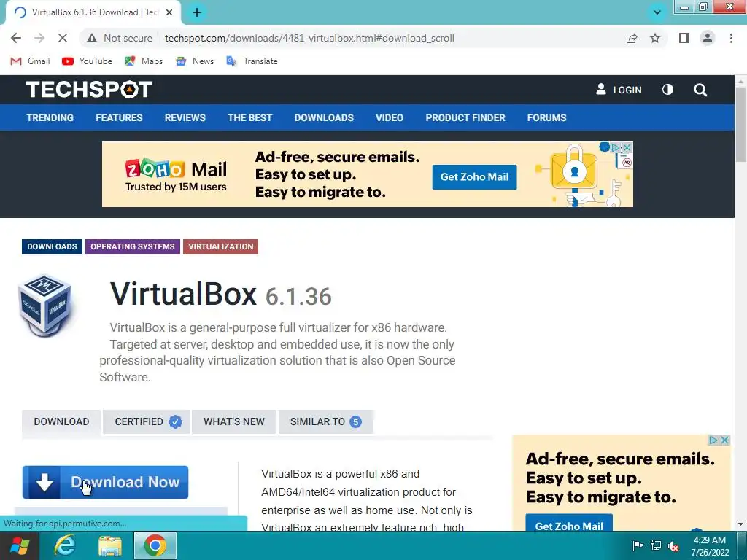Image resolution: width=747 pixels, height=560 pixels.
Task: Click the DOWNLOADS category tag
Action: pos(52,246)
